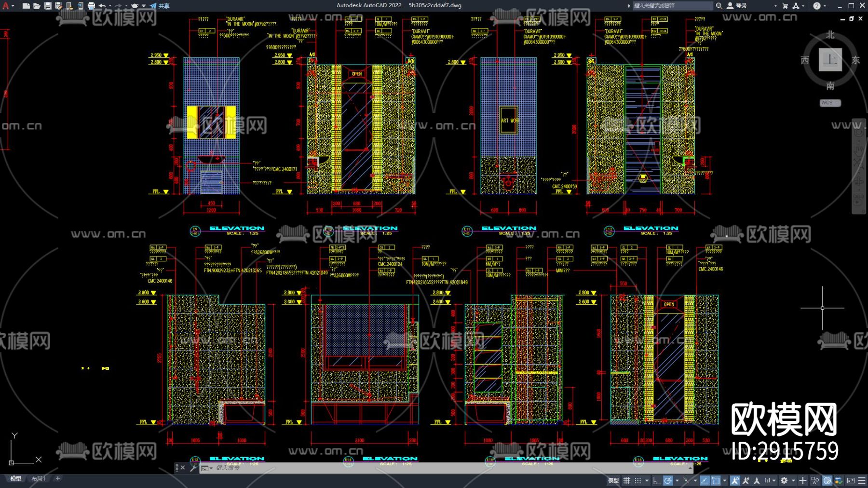This screenshot has height=488, width=868.
Task: Create a new drawing file
Action: [26, 6]
